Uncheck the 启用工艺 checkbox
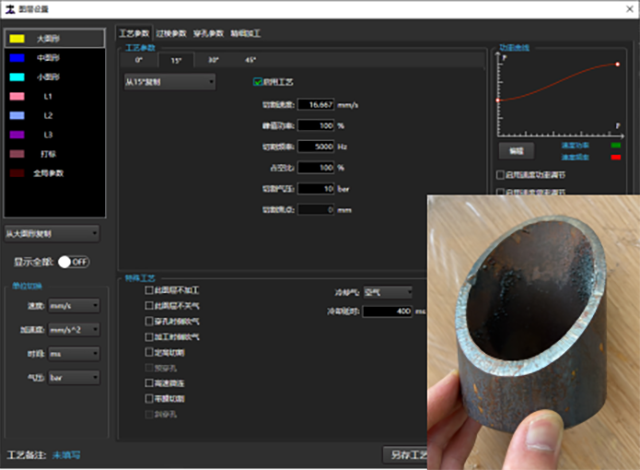The image size is (640, 470). pos(258,81)
